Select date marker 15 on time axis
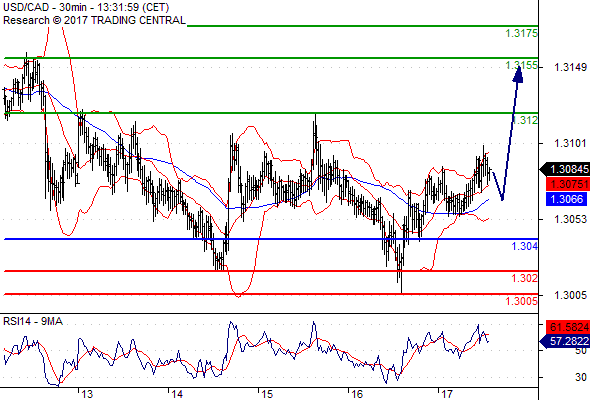Viewport: 590px width, 400px height. point(267,394)
